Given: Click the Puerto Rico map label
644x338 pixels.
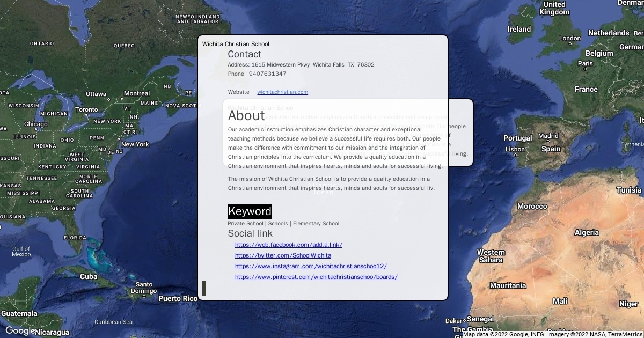Looking at the screenshot, I should (x=178, y=298).
